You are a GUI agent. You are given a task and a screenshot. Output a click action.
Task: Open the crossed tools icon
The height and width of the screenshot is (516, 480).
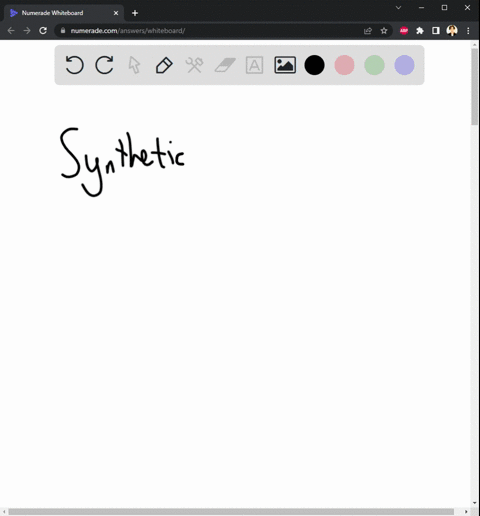coord(194,65)
